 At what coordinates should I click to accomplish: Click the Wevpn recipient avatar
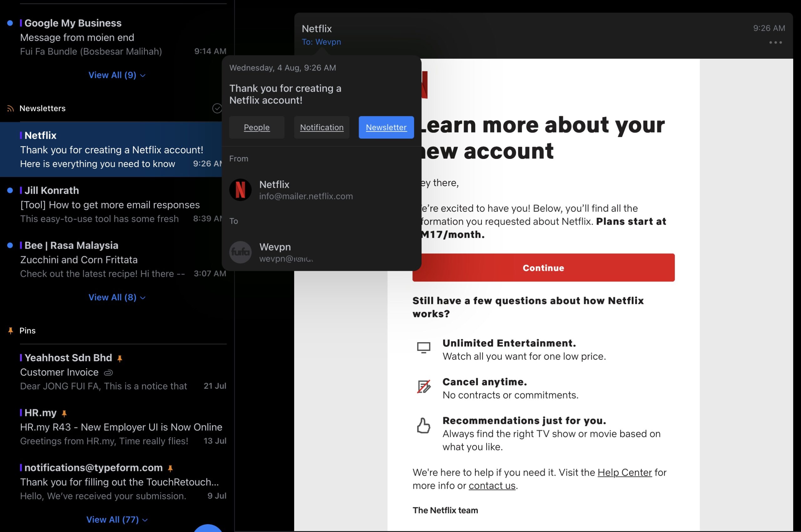click(240, 252)
